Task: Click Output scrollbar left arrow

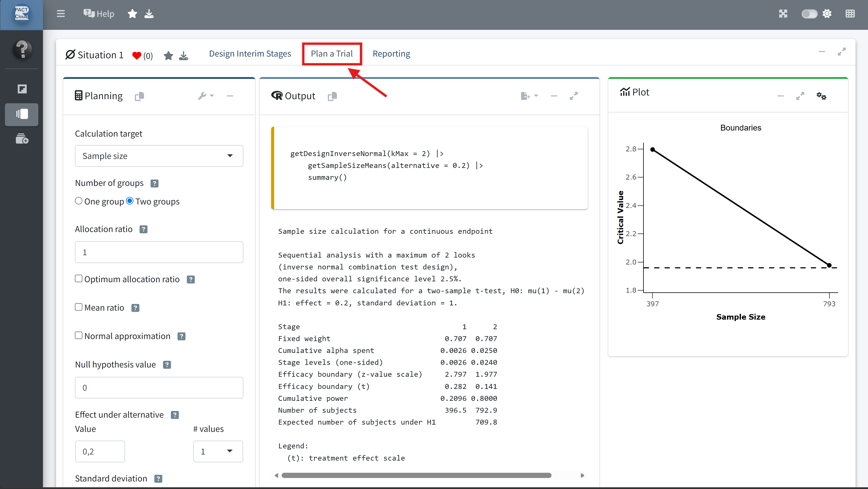Action: coord(276,475)
